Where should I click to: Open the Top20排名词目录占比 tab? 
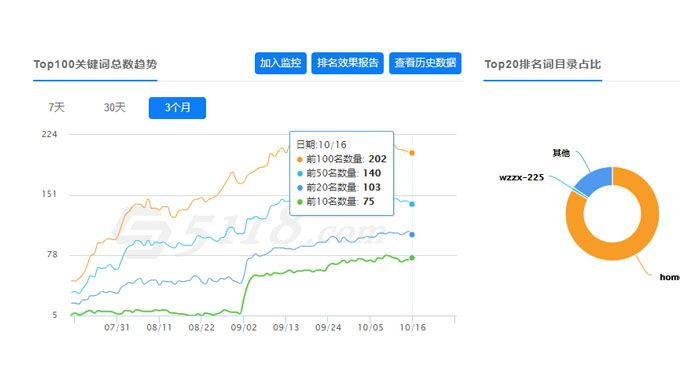point(543,64)
